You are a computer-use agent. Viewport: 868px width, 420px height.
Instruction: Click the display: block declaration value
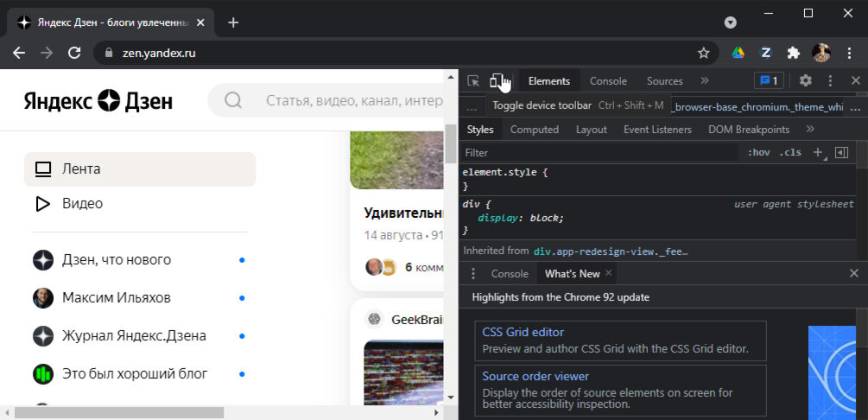547,219
